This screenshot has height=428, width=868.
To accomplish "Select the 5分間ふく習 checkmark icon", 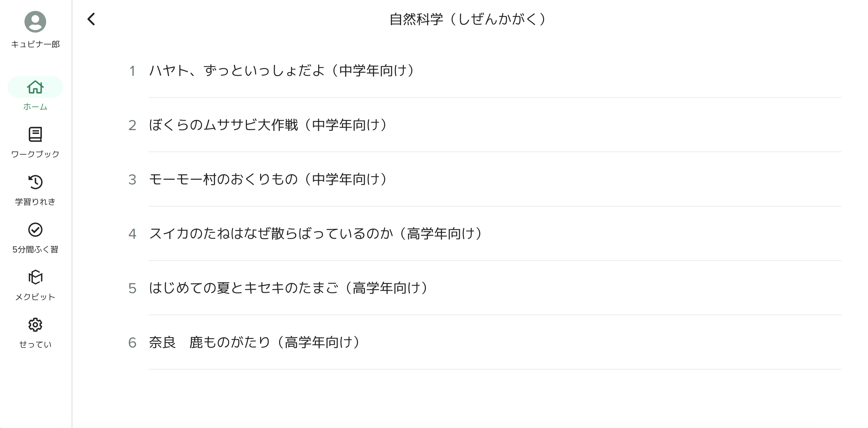I will 35,230.
